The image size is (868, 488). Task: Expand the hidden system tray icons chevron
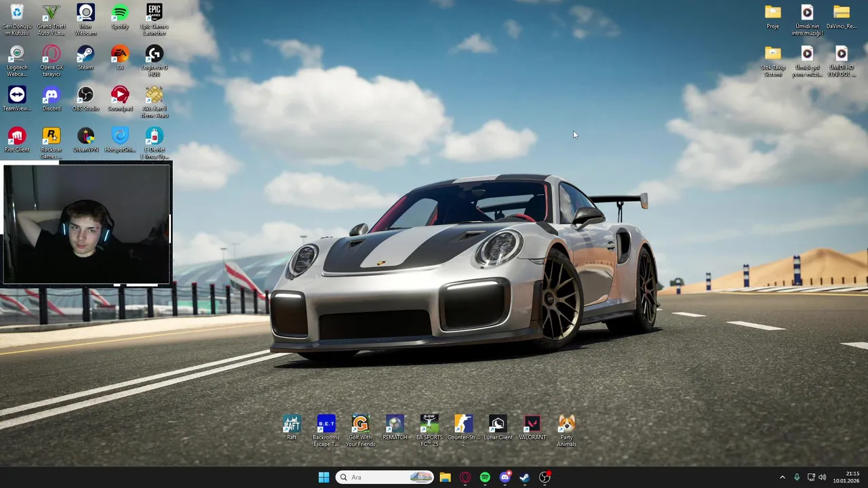pos(782,477)
